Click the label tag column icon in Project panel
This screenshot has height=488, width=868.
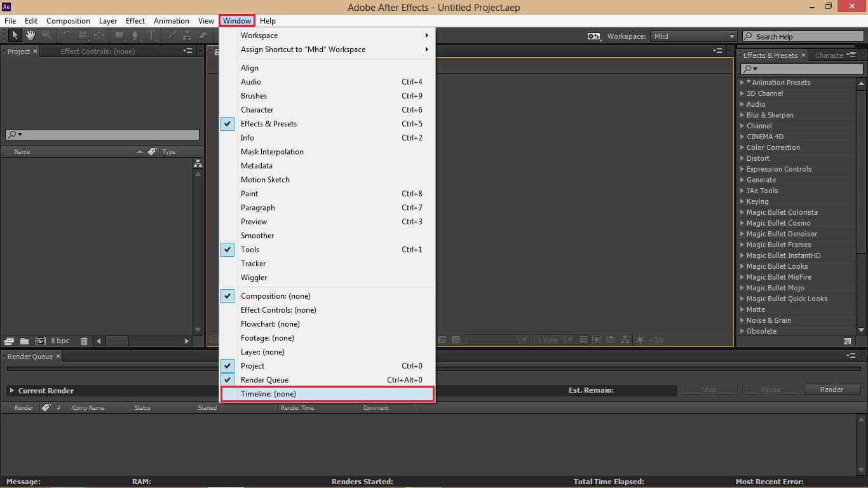[x=152, y=152]
